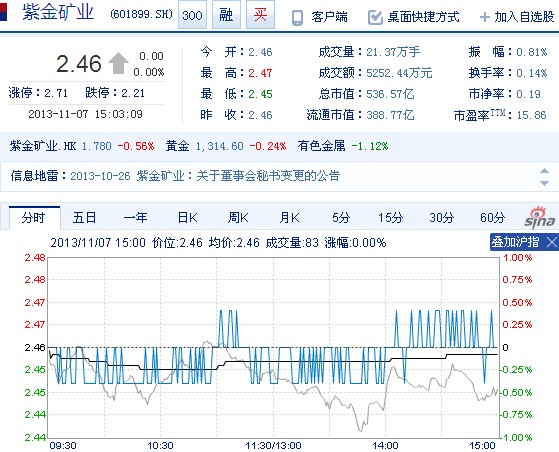Image resolution: width=559 pixels, height=452 pixels.
Task: Click the stock code (601899.SH)
Action: click(x=141, y=14)
